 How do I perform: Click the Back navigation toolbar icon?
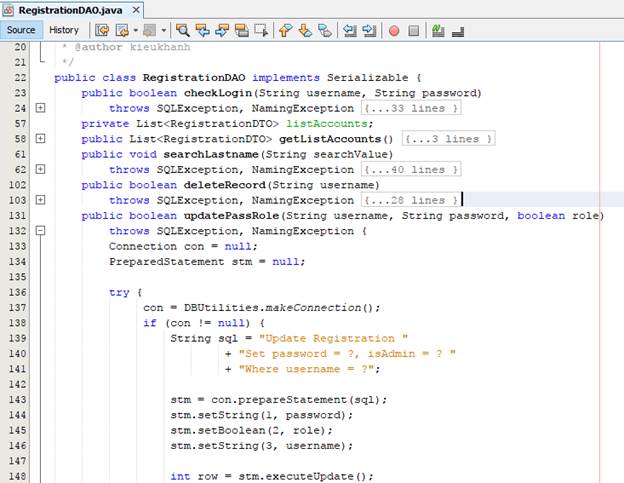click(x=122, y=30)
